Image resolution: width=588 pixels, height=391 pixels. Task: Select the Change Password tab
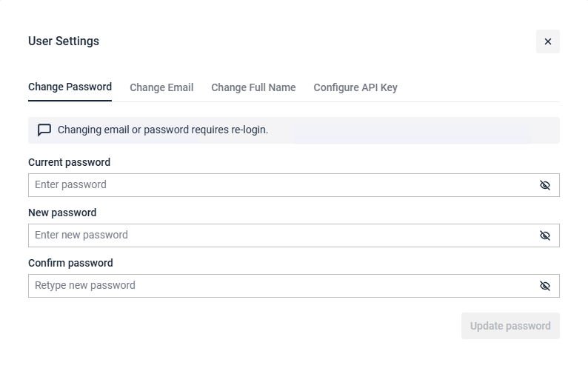click(70, 87)
